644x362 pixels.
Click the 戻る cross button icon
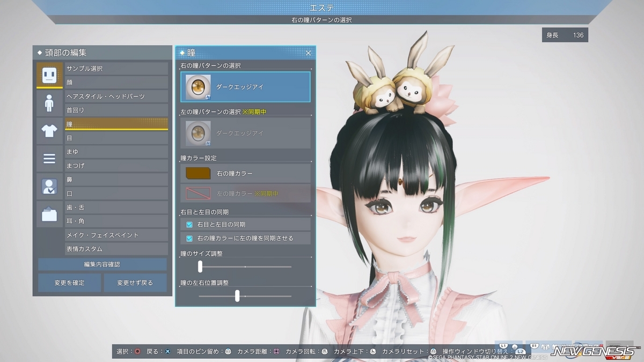tap(168, 351)
